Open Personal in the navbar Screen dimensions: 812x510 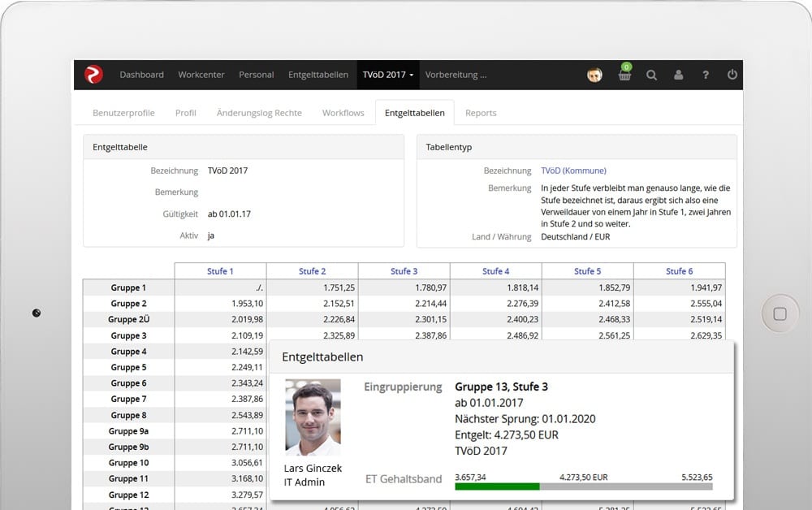point(257,75)
